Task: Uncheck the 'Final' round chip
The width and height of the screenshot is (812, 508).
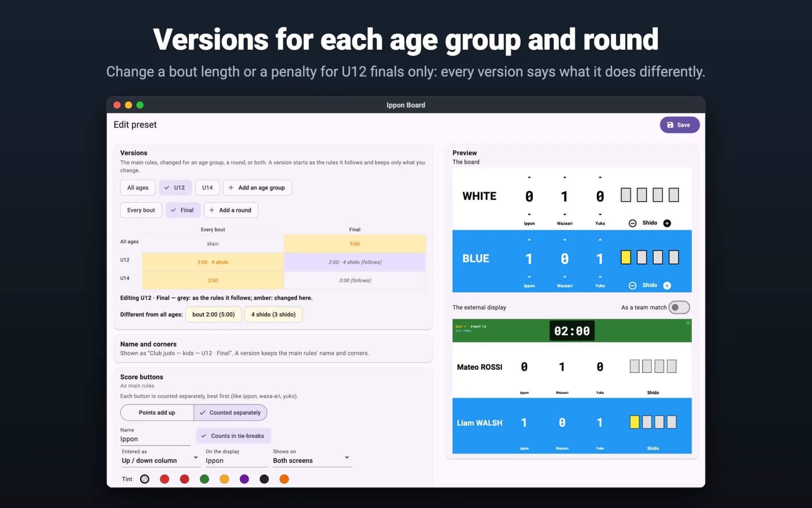Action: coord(183,210)
